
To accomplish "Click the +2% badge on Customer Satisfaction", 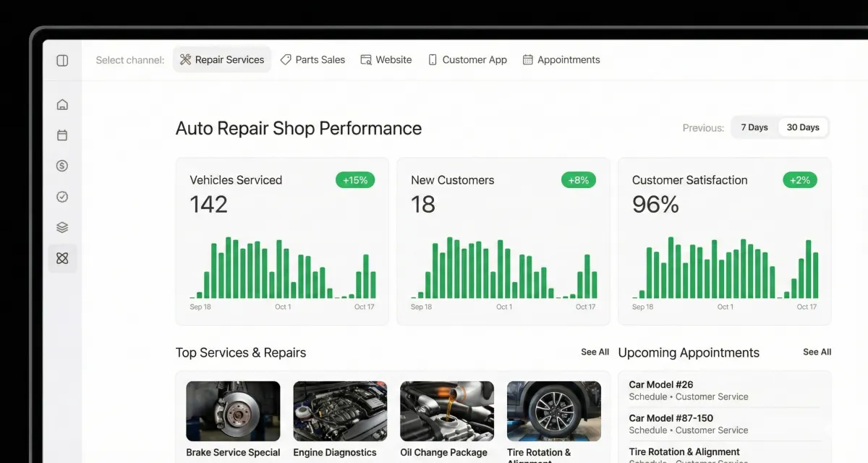I will pyautogui.click(x=800, y=180).
